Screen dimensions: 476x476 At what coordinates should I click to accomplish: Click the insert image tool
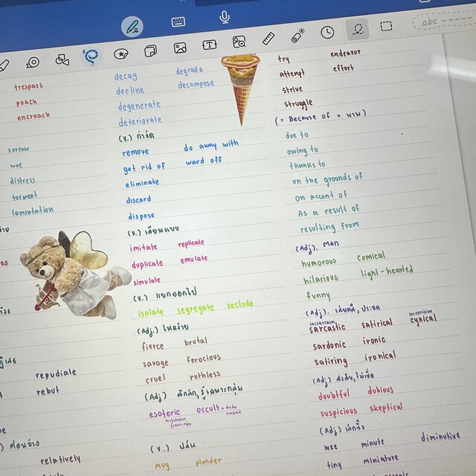180,48
